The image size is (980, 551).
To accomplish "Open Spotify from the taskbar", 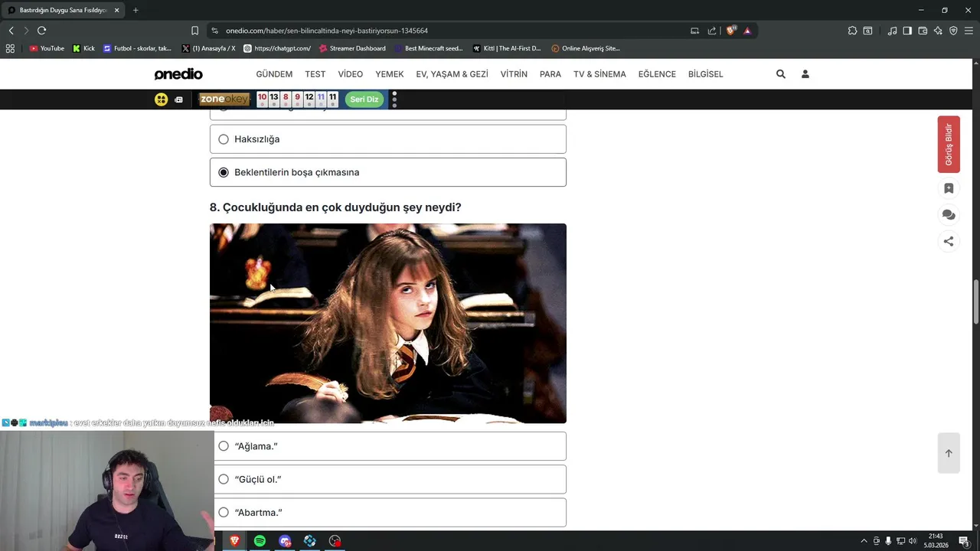I will click(x=260, y=541).
